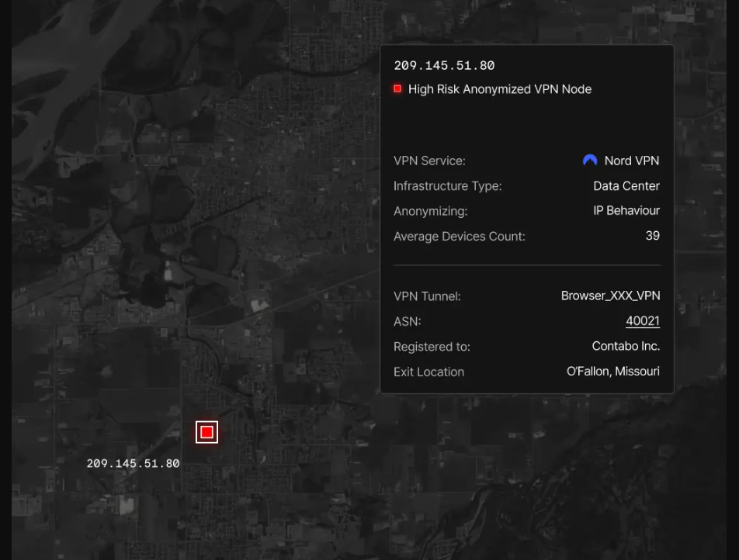Click the "Exit Location" label
The width and height of the screenshot is (739, 560).
428,372
